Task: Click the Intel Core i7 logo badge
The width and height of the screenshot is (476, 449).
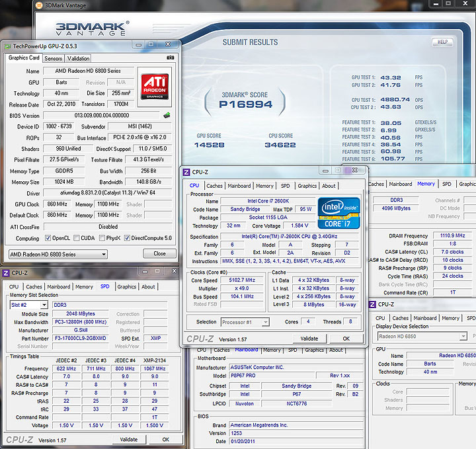Action: (x=338, y=212)
